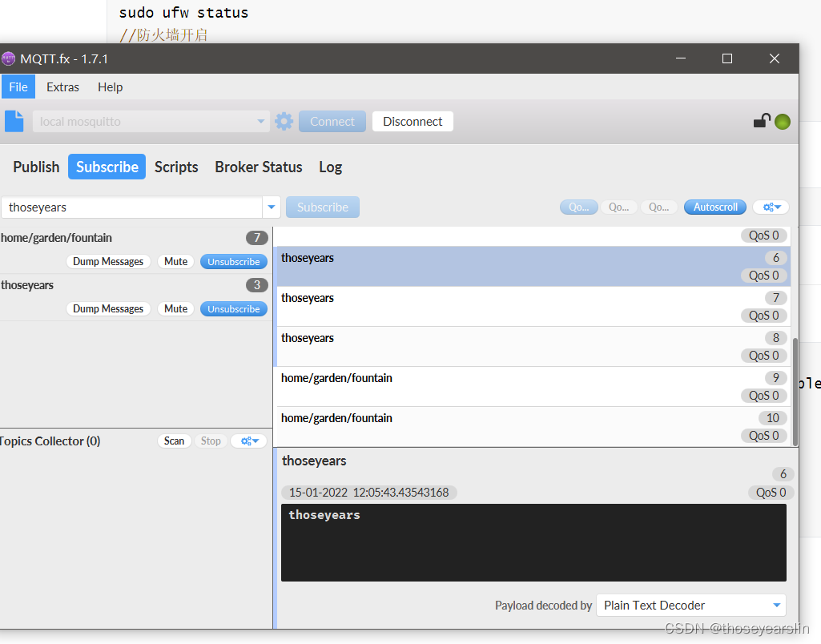The image size is (821, 644).
Task: Dump Messages for thoseyears topic
Action: coord(108,309)
